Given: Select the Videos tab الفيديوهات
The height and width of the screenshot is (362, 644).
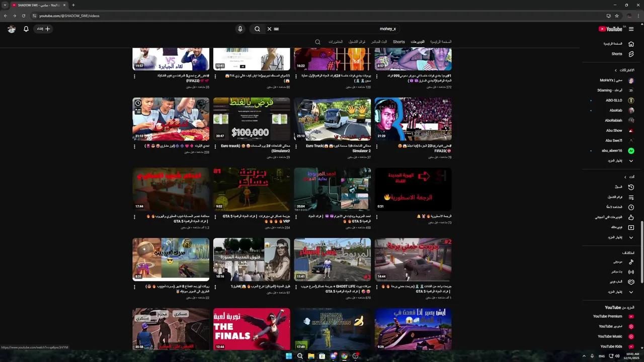Looking at the screenshot, I should [x=418, y=42].
